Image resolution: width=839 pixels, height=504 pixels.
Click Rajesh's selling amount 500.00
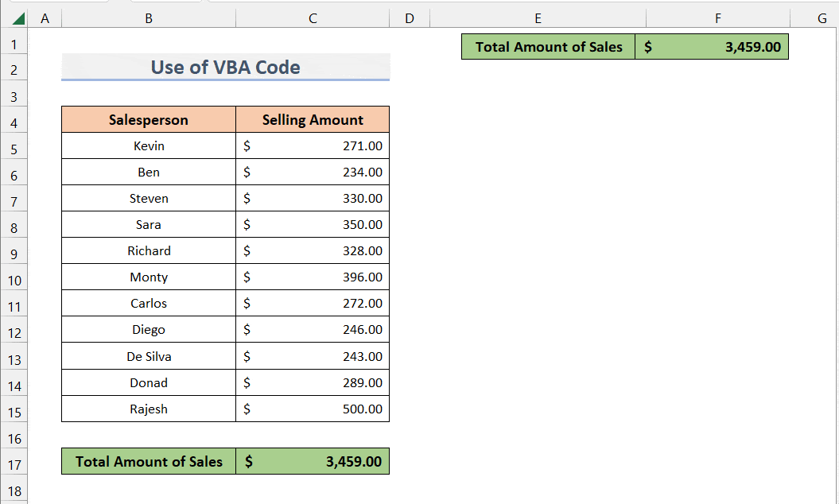tap(313, 409)
